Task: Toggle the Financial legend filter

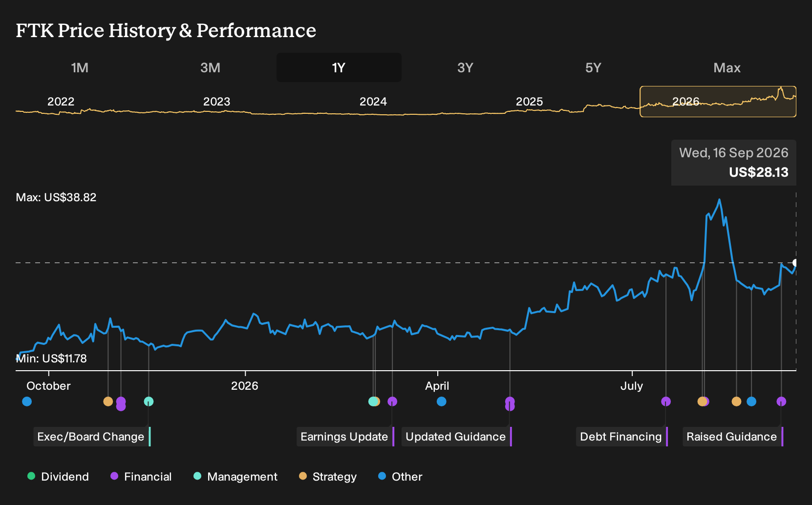Action: 141,477
